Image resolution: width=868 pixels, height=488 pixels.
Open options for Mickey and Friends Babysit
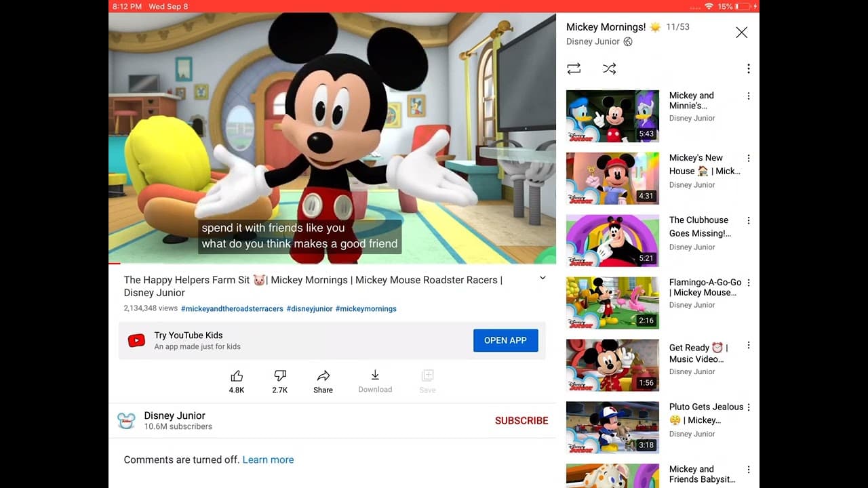[x=749, y=470]
